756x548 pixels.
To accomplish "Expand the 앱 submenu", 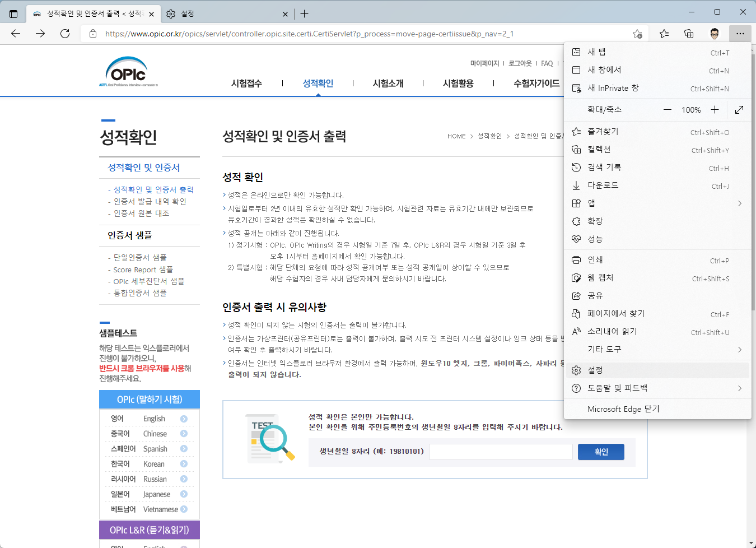I will pyautogui.click(x=657, y=203).
